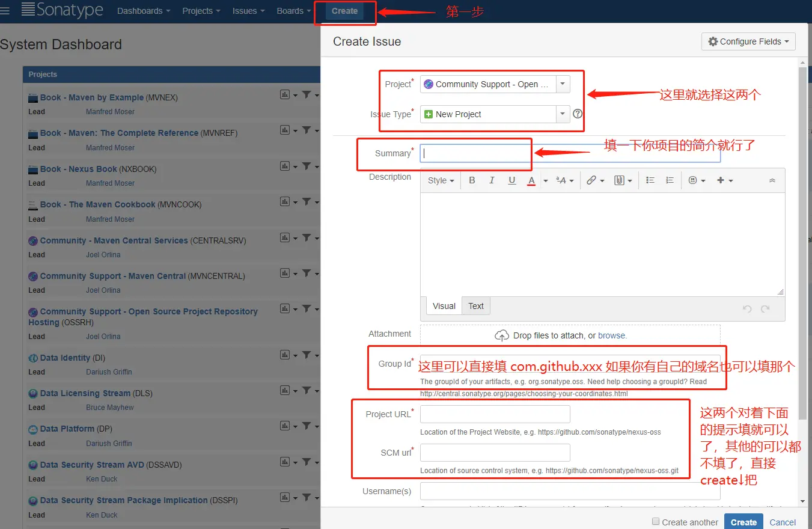Open the text color picker arrow
812x529 pixels.
(x=545, y=180)
